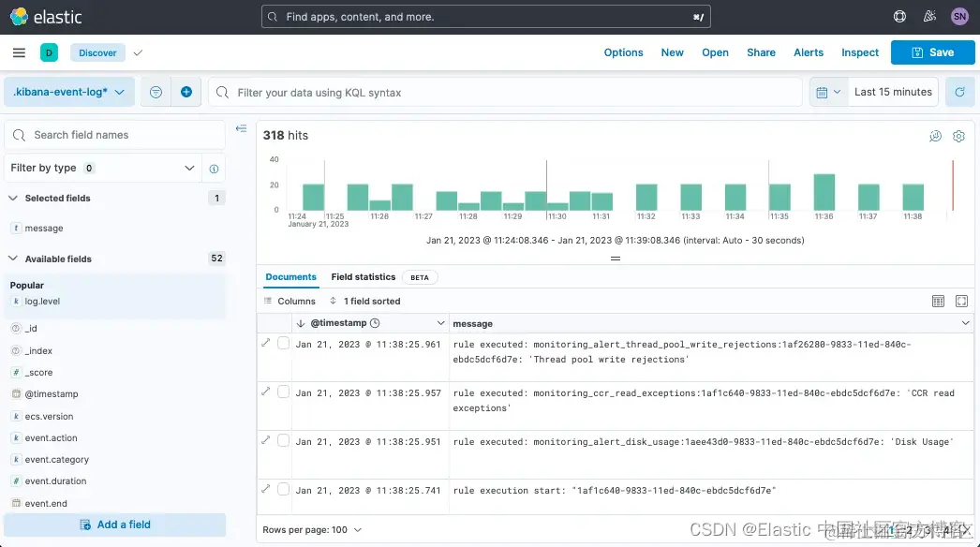This screenshot has height=547, width=980.
Task: Open the chart settings gear icon
Action: point(958,136)
